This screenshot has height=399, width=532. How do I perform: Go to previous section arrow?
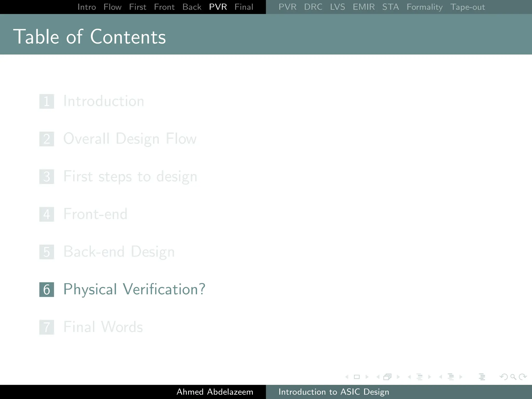point(441,377)
